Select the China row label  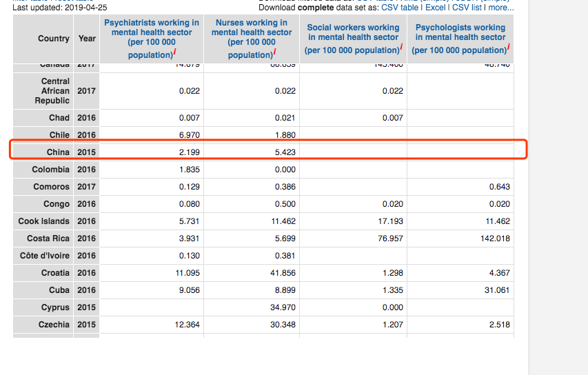(59, 152)
